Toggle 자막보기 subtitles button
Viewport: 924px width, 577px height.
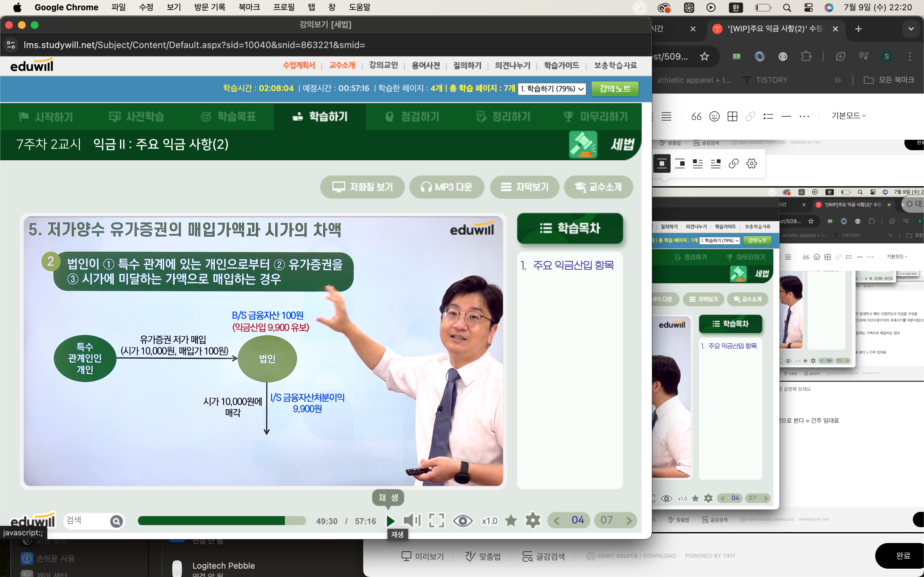[525, 187]
